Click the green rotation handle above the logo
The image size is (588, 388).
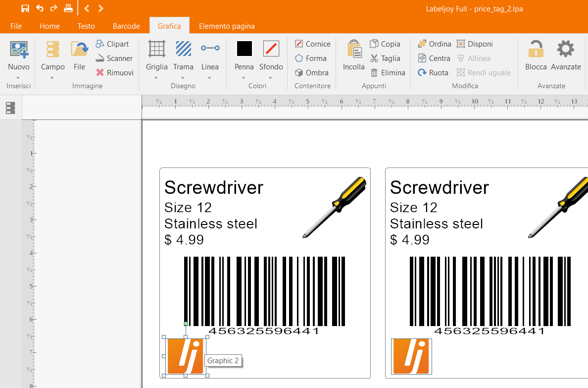(x=186, y=324)
